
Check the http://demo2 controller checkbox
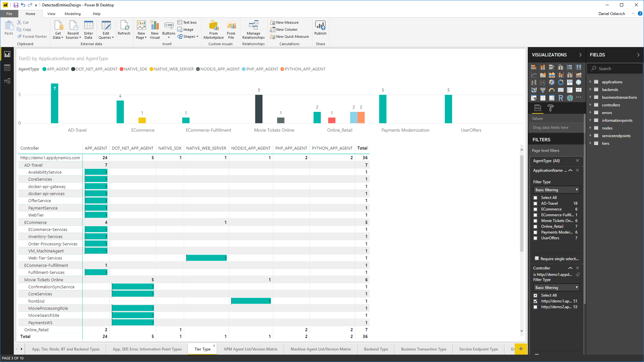coord(535,307)
